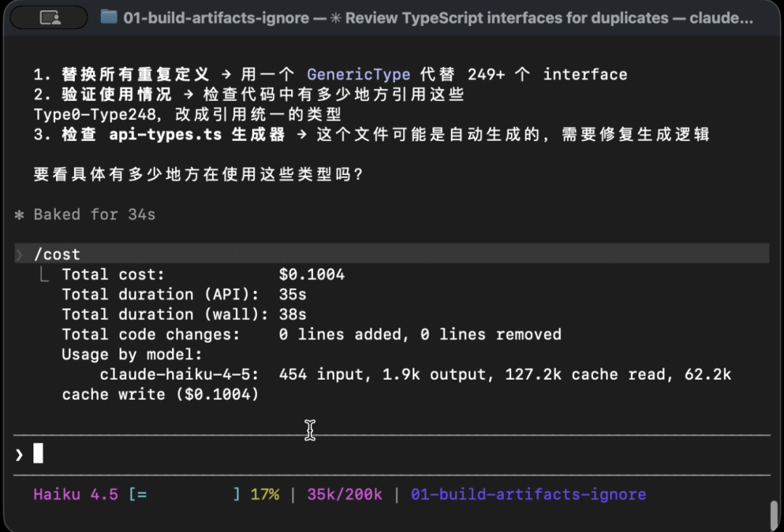Click the '❯' prompt chevron at the input
Viewport: 784px width, 532px height.
coord(19,454)
